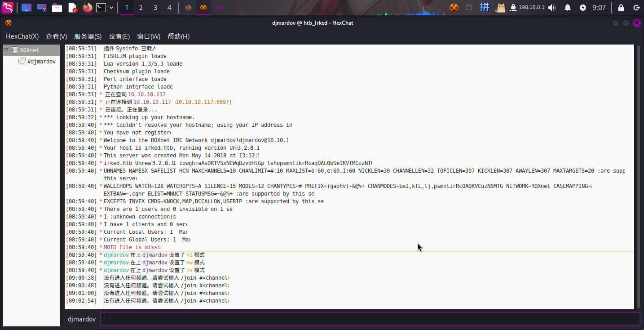The height and width of the screenshot is (330, 644).
Task: Switch to workspace 1
Action: (127, 8)
